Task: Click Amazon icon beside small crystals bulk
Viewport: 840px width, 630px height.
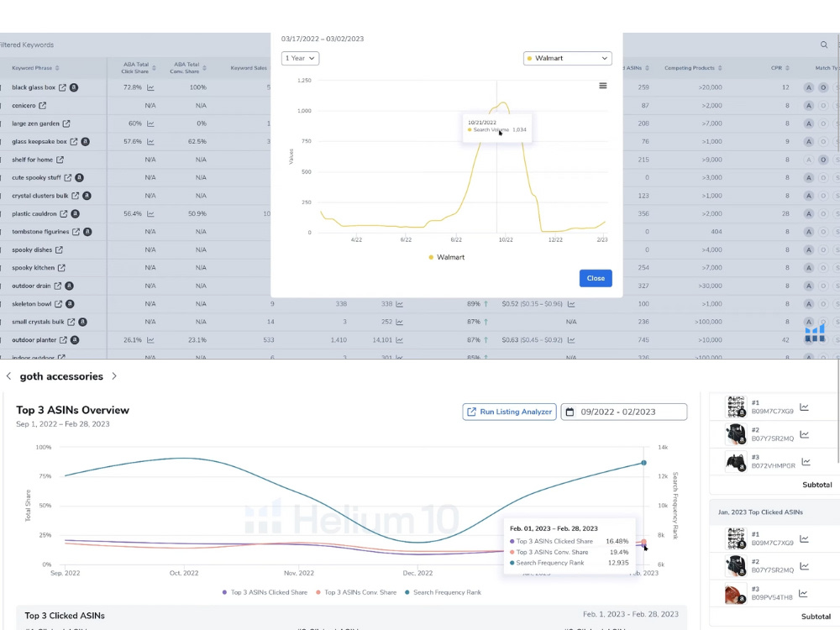Action: coord(82,322)
